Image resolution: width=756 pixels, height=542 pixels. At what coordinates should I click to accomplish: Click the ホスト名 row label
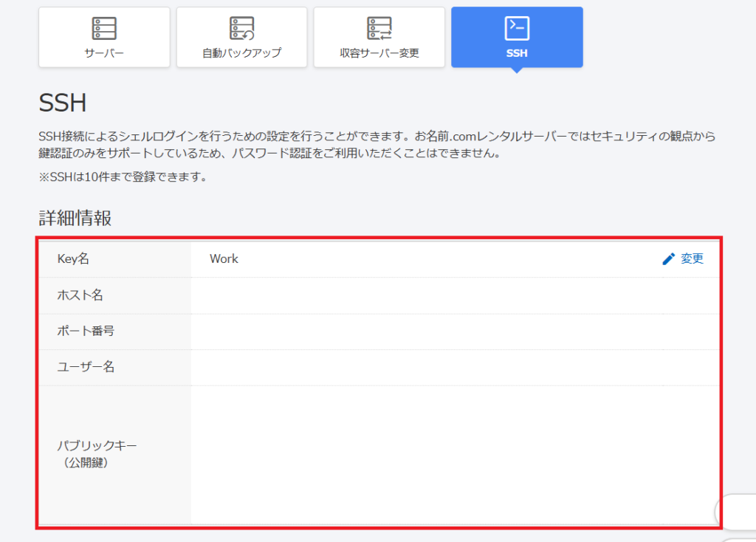(80, 295)
